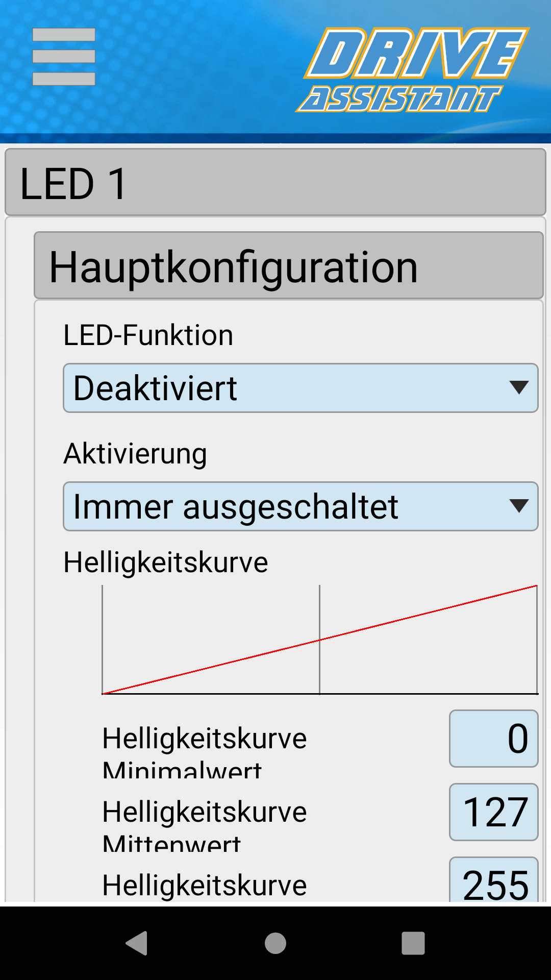The height and width of the screenshot is (980, 551).
Task: Tap the Android home button
Action: tap(275, 943)
